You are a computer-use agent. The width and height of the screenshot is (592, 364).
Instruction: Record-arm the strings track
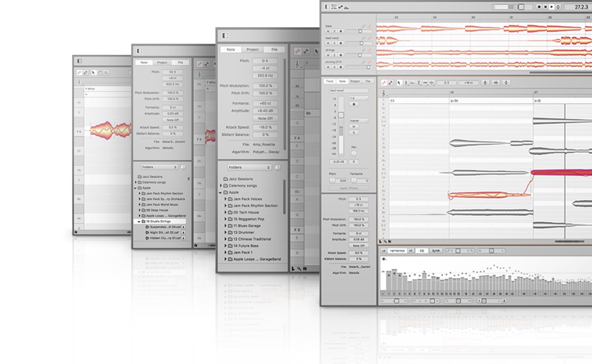point(341,55)
